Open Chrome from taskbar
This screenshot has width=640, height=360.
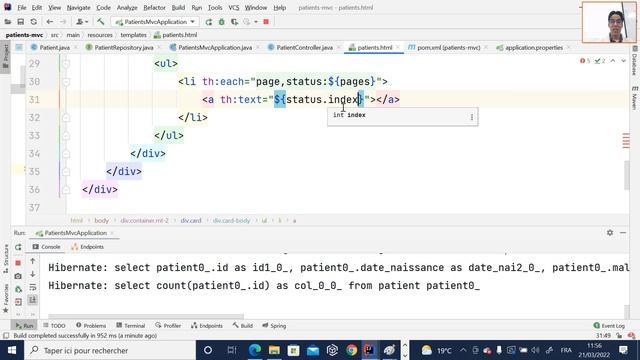point(351,350)
